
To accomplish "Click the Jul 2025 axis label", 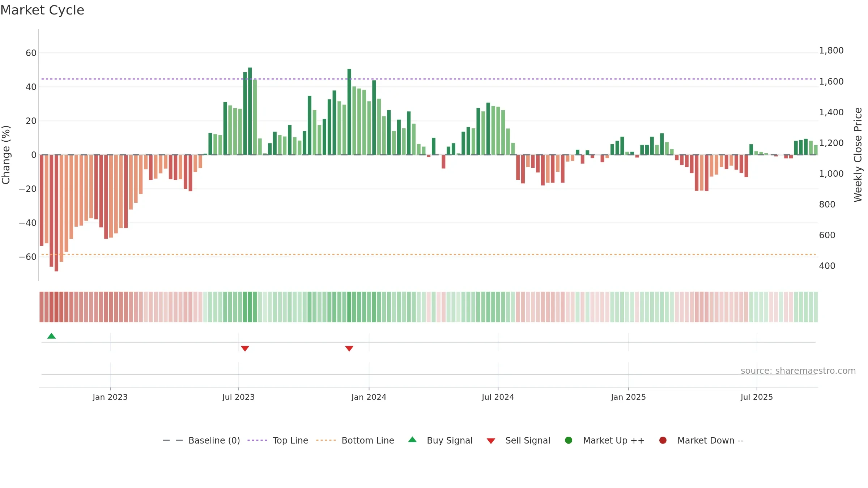I will tap(757, 397).
